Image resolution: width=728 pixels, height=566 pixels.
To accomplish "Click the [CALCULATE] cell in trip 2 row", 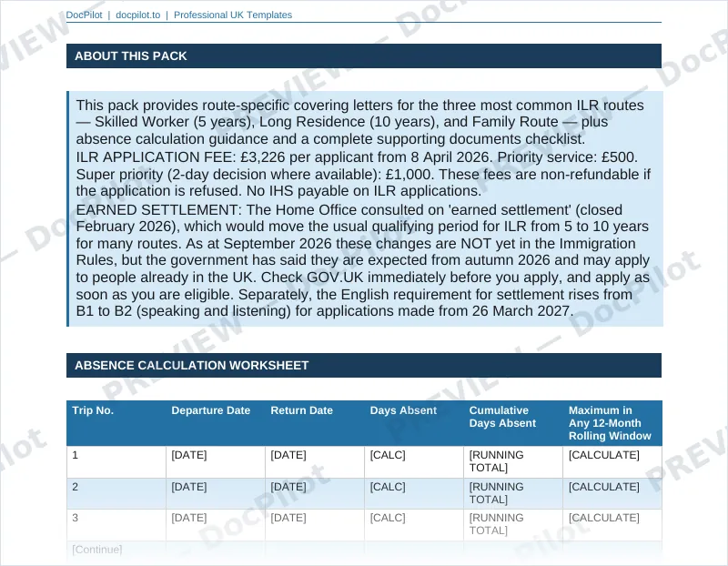I will [612, 493].
